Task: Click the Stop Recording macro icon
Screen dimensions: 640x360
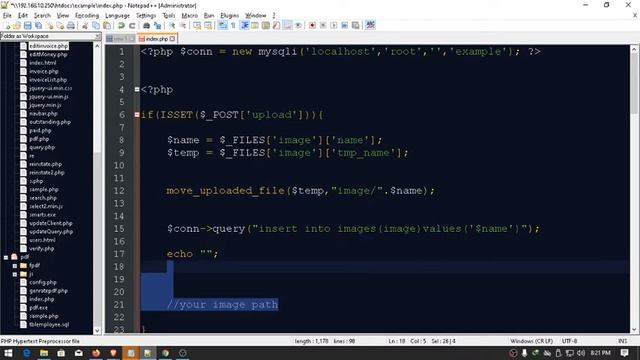Action: tap(323, 25)
